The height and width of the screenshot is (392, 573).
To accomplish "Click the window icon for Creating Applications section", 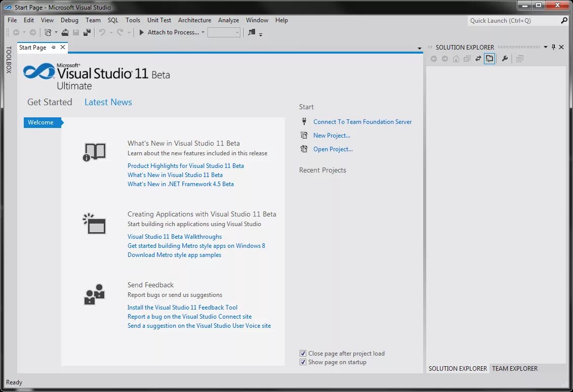I will click(94, 224).
